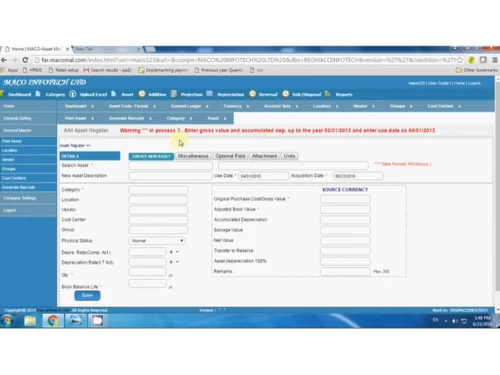Image resolution: width=500 pixels, height=375 pixels.
Task: Close the Currency tab
Action: coord(248,106)
